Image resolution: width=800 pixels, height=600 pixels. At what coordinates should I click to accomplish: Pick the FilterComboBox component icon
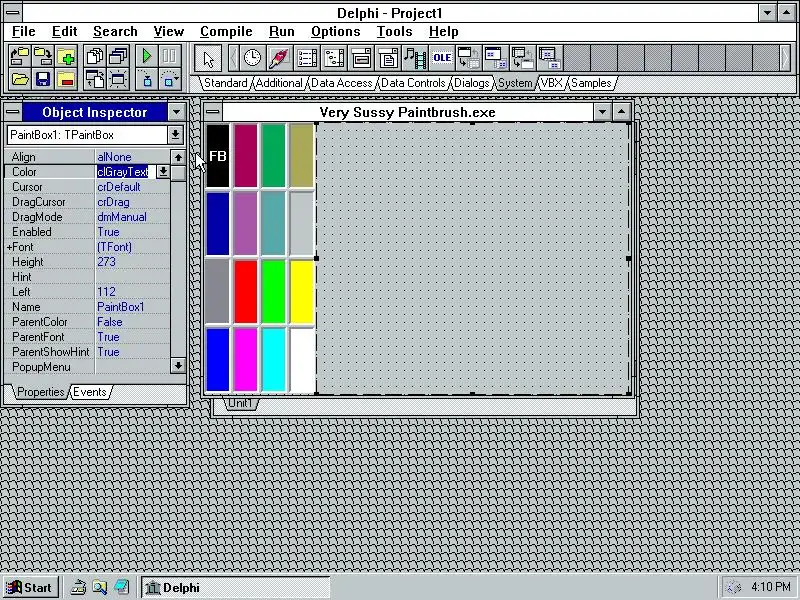point(388,58)
